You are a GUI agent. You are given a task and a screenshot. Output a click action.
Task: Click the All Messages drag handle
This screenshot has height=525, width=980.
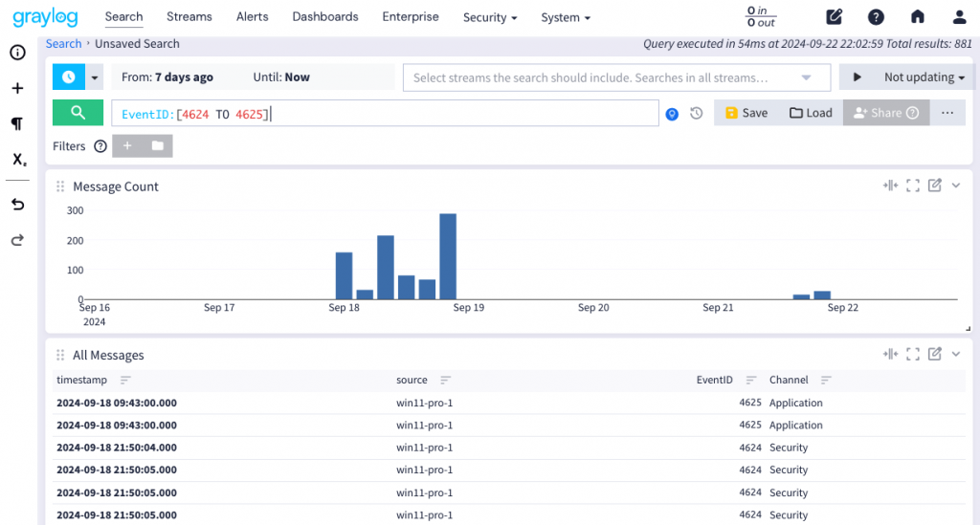60,355
